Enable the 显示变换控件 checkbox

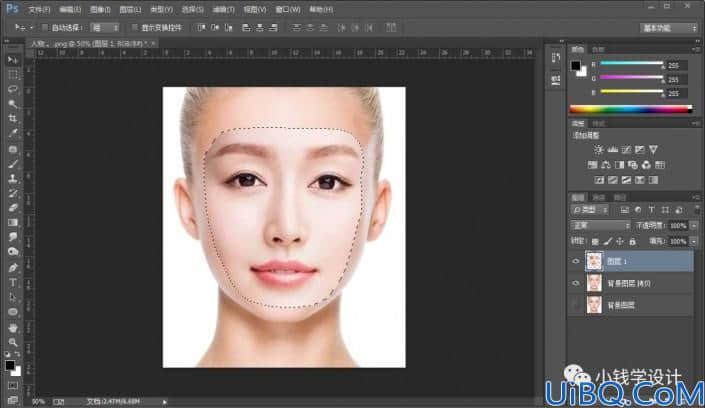click(x=134, y=28)
